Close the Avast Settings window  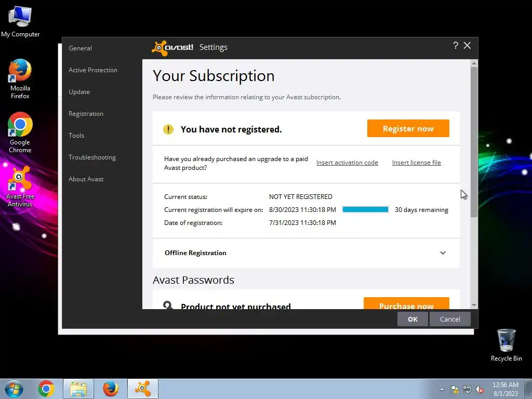coord(467,46)
